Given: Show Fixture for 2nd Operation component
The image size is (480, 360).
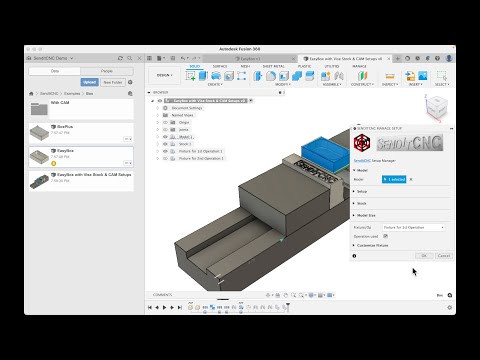Looking at the screenshot, I should tap(165, 159).
